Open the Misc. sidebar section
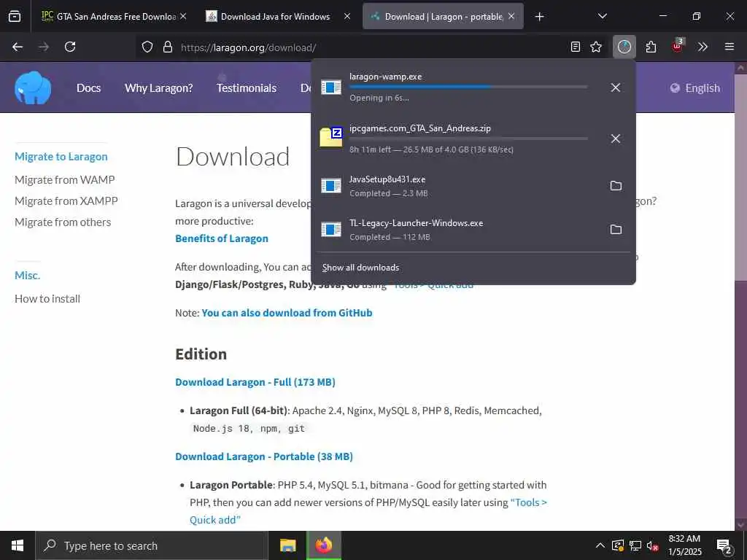Screen dimensions: 747x560 (27, 275)
